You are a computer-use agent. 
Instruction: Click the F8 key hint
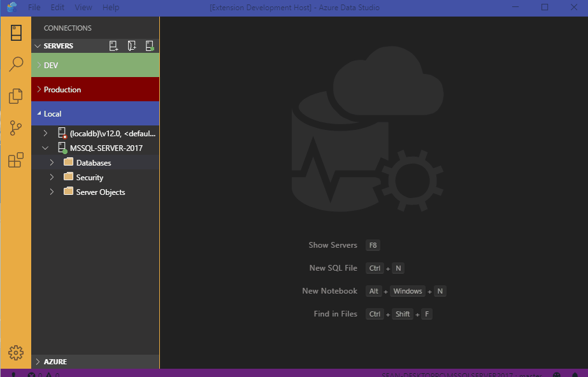click(373, 245)
